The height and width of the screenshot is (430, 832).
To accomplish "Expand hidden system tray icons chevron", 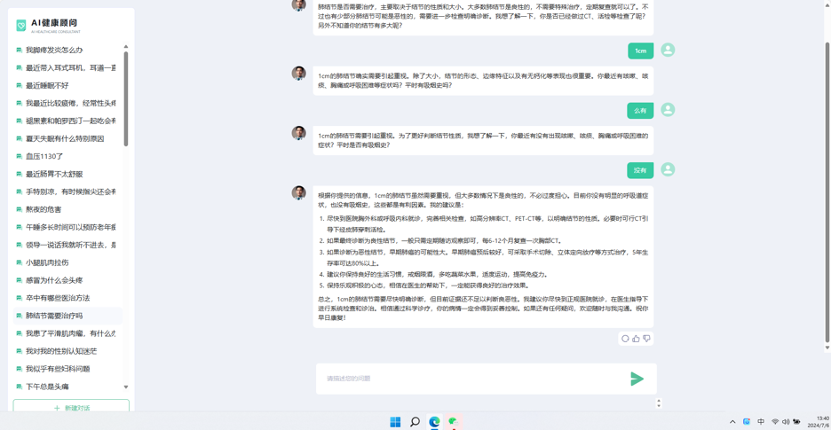I will 732,422.
